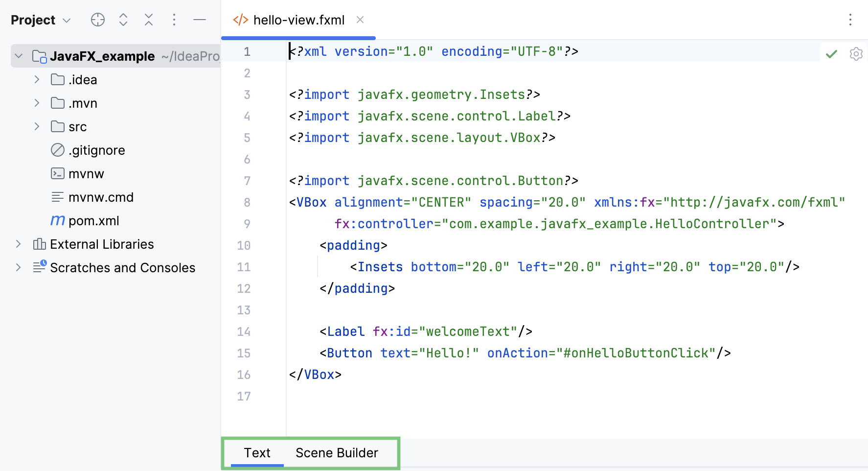Select Scratches and Consoles node
Viewport: 868px width, 471px height.
tap(122, 267)
